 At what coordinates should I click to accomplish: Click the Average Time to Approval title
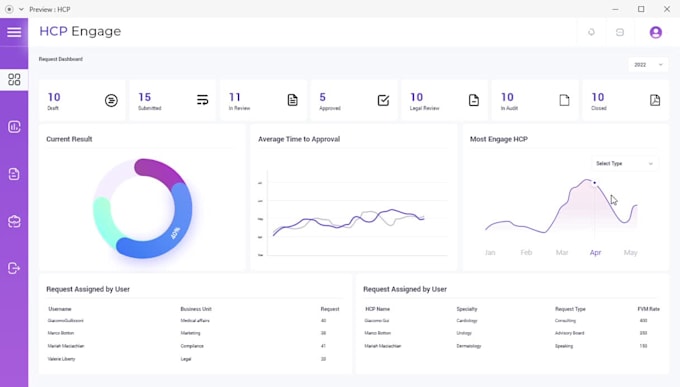tap(299, 139)
